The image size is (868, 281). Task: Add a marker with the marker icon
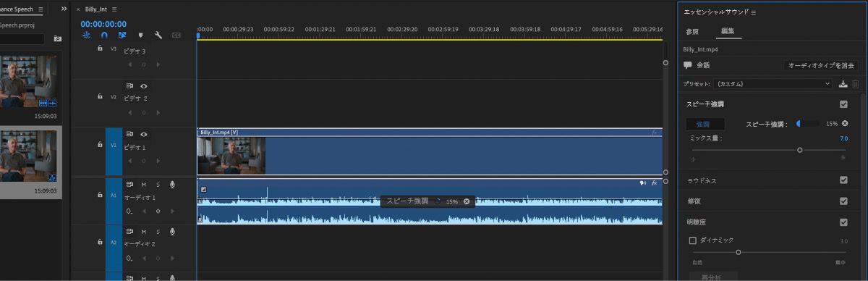point(140,35)
